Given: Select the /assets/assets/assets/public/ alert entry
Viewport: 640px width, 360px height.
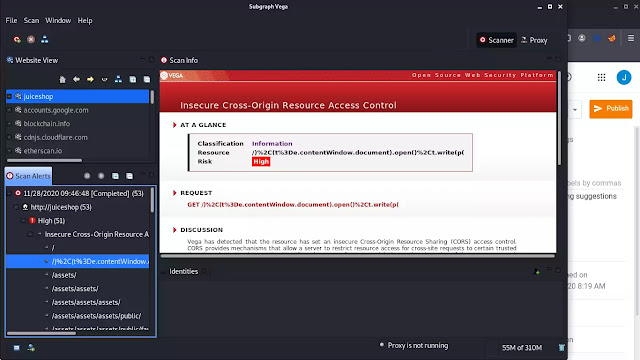Looking at the screenshot, I should tap(96, 316).
